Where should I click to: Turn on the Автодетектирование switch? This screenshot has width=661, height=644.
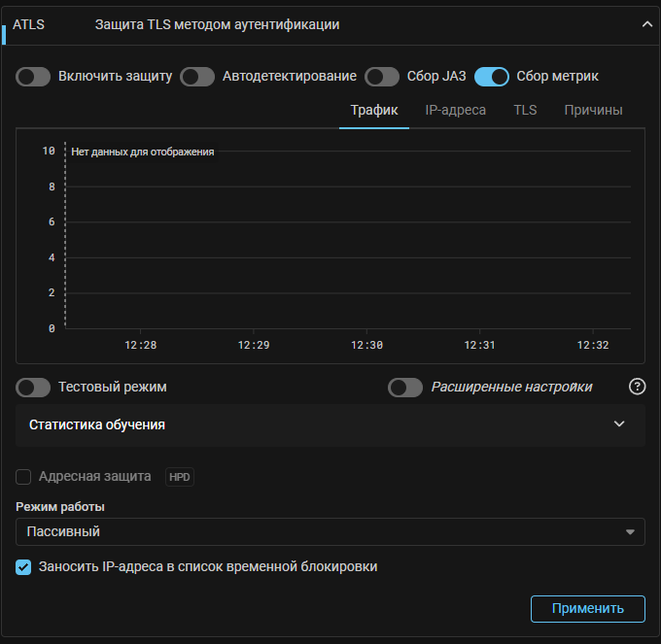(x=197, y=77)
